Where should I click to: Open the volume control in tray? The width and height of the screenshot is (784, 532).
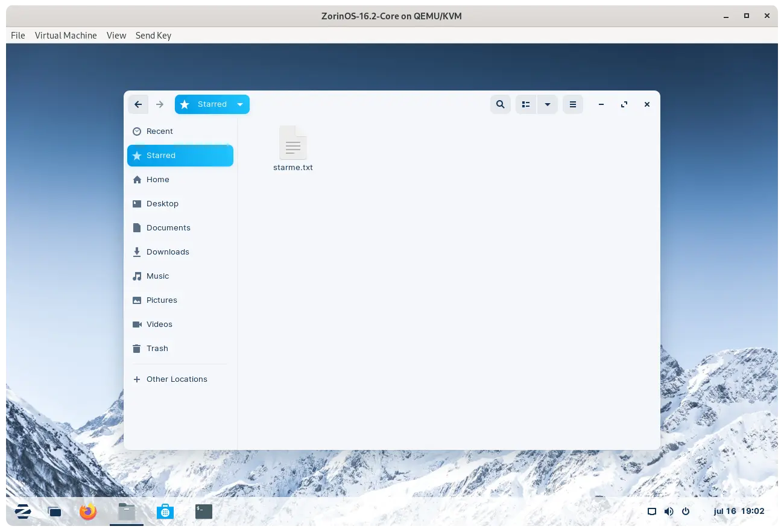(669, 511)
